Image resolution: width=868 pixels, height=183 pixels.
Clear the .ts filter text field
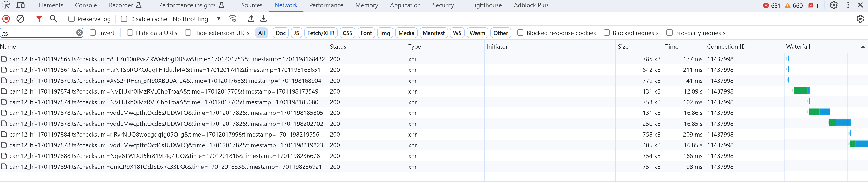(79, 33)
